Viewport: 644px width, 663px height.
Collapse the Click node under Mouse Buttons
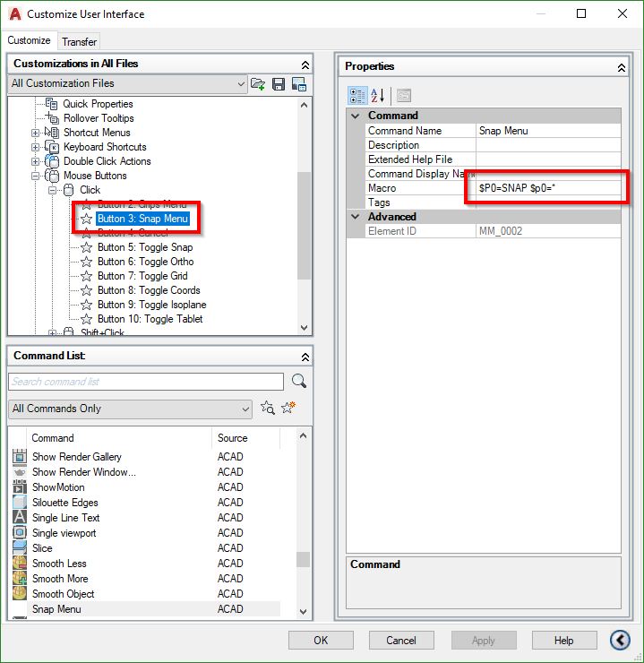click(x=53, y=190)
